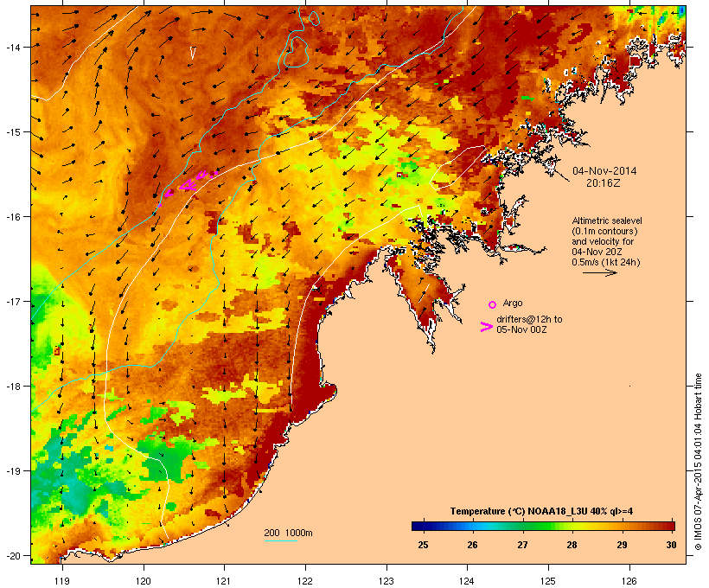This screenshot has height=588, width=709.
Task: Click latitude axis label -18
Action: pos(13,386)
